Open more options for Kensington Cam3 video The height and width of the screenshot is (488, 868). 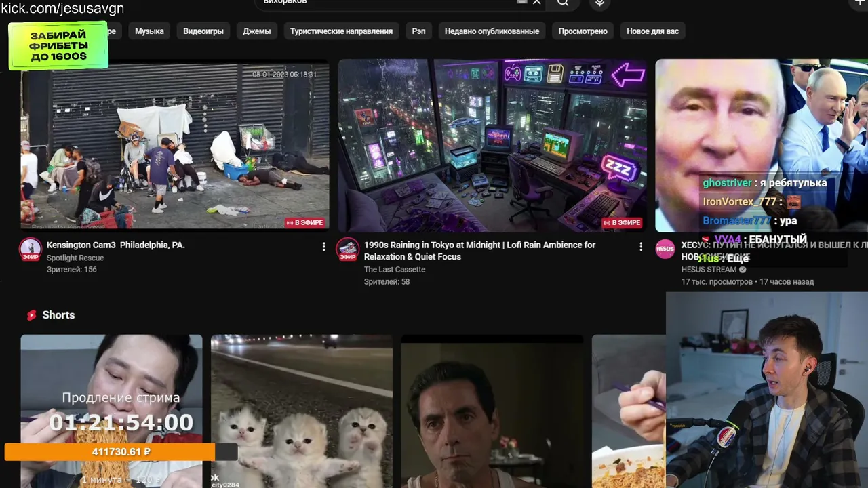click(x=323, y=247)
